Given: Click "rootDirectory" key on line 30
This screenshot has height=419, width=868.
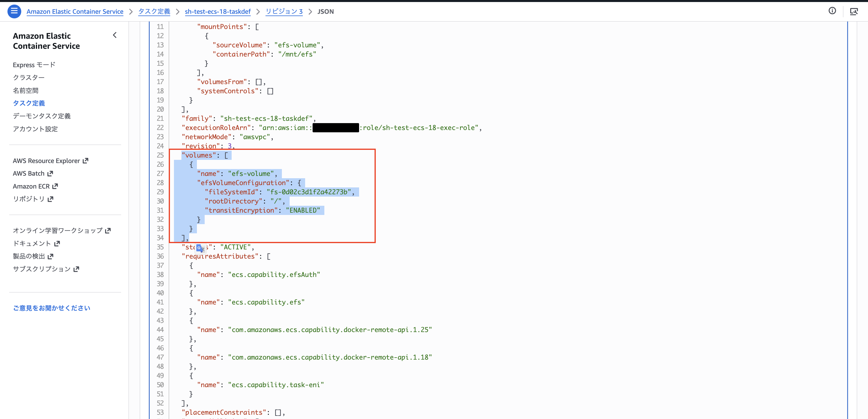Looking at the screenshot, I should [x=234, y=201].
